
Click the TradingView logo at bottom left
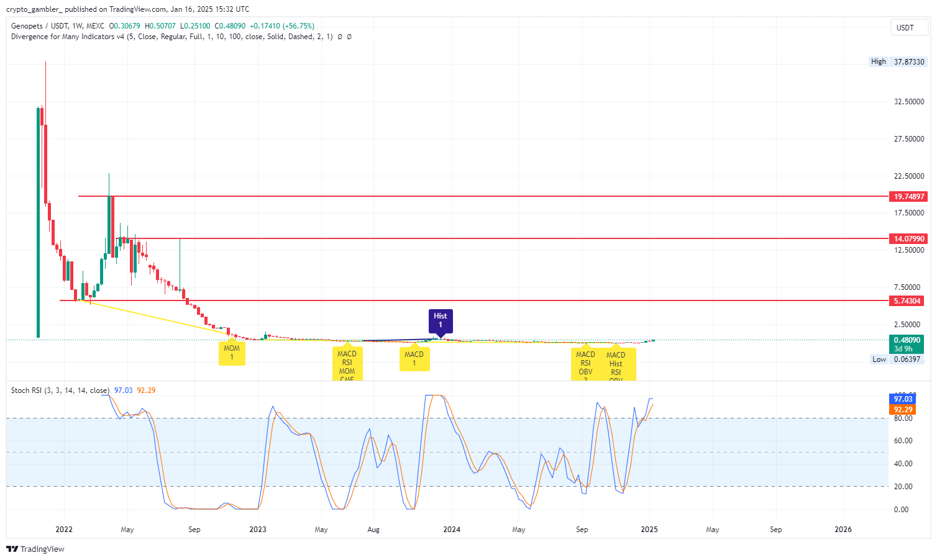(35, 549)
